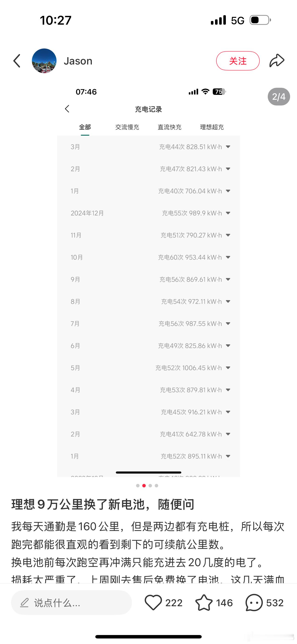Tap the pencil icon in comment box
This screenshot has height=644, width=297.
[x=24, y=603]
